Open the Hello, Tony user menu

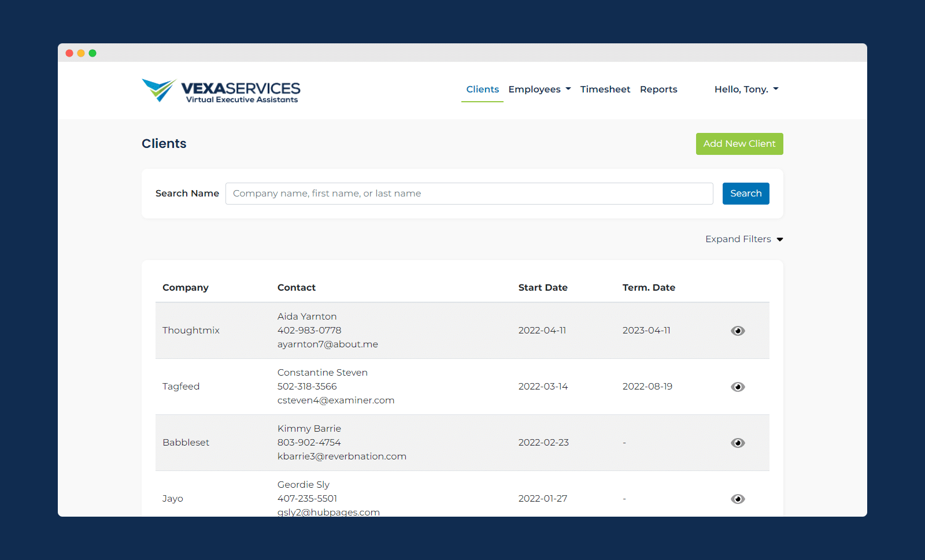click(746, 89)
